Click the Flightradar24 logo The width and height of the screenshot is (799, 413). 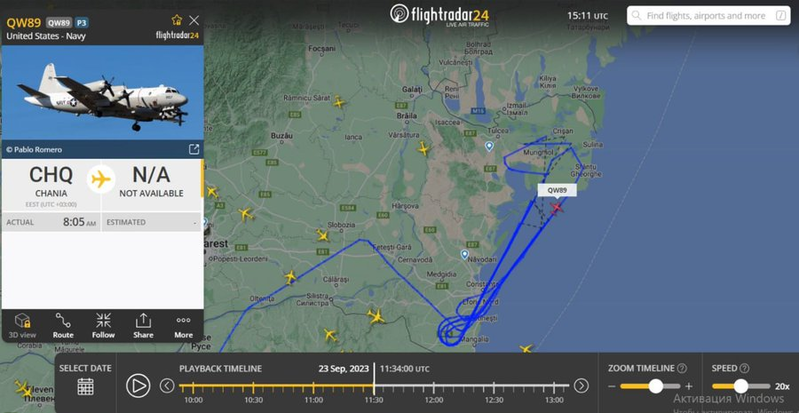pyautogui.click(x=439, y=15)
